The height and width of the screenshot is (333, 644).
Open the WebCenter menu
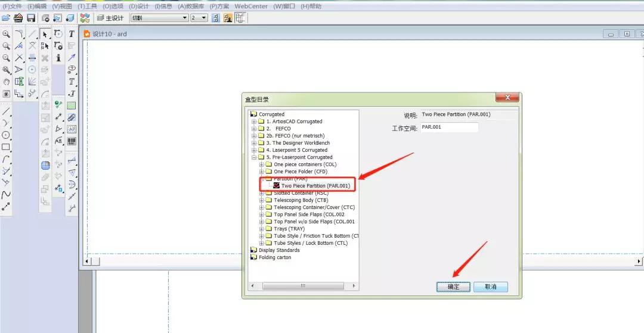[251, 6]
